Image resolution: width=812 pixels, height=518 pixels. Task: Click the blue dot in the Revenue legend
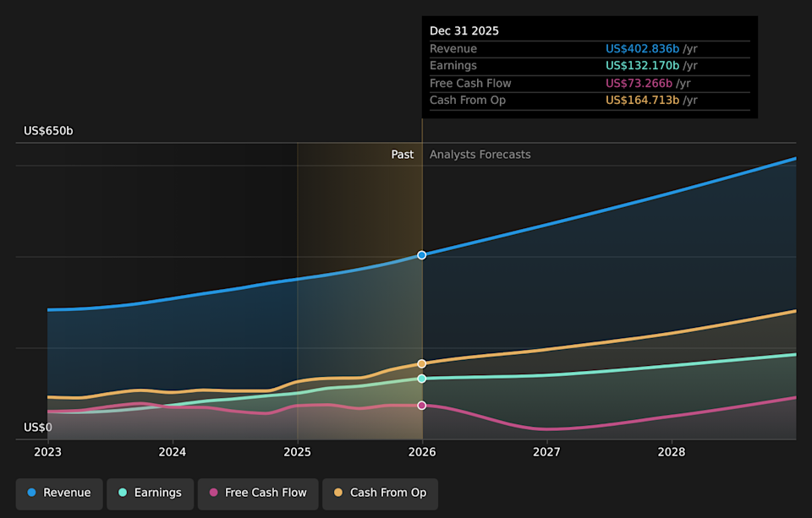pyautogui.click(x=31, y=493)
